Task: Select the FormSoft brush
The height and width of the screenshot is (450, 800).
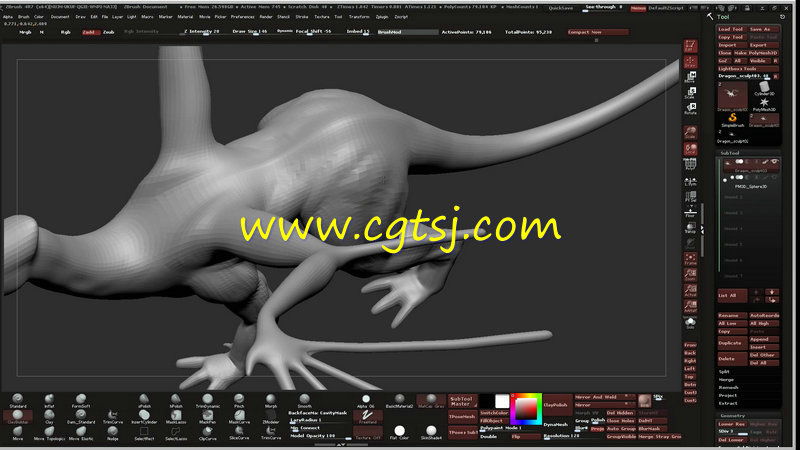Action: point(81,401)
